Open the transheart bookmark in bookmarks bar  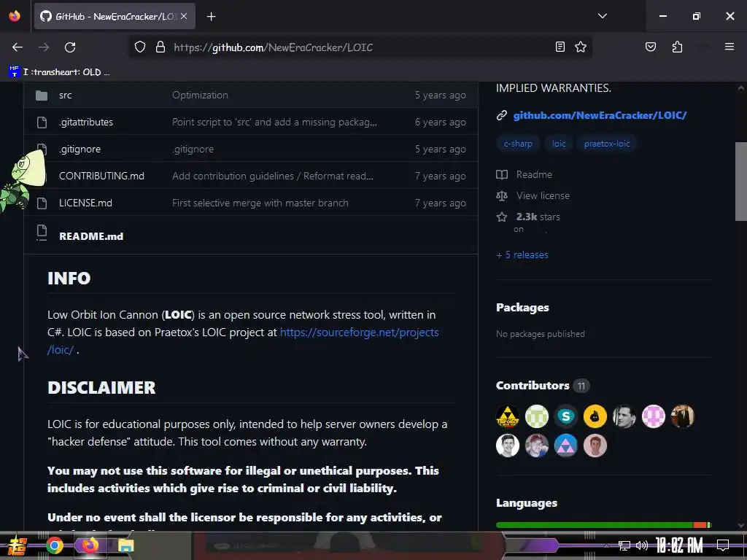(60, 72)
